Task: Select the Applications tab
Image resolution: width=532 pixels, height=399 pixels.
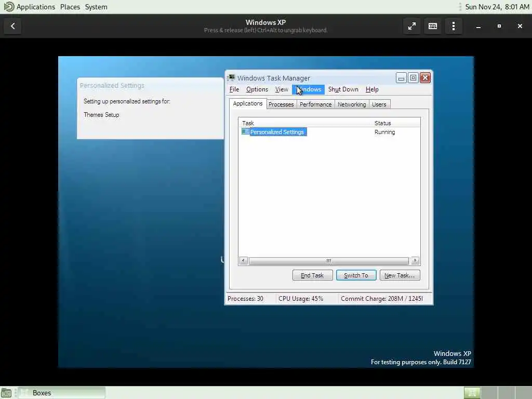Action: (248, 103)
